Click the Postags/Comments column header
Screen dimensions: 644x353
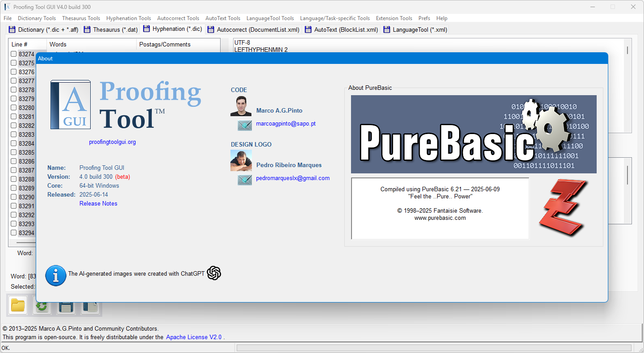pos(178,44)
